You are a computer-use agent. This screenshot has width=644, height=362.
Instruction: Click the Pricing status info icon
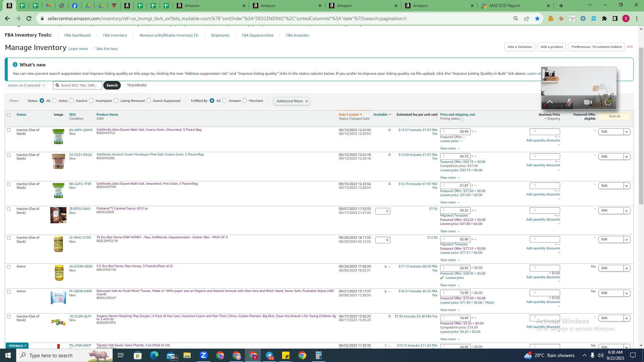coord(462,119)
